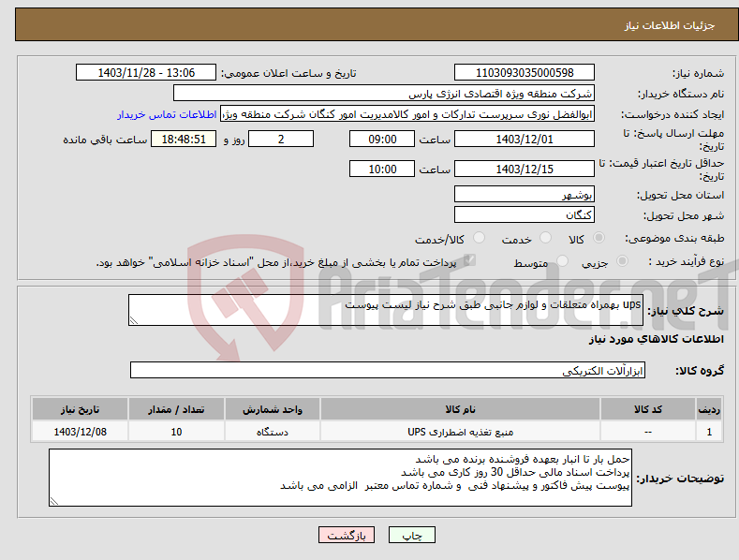The image size is (739, 560).
Task: Click the remaining time field 18:48:51
Action: 184,139
